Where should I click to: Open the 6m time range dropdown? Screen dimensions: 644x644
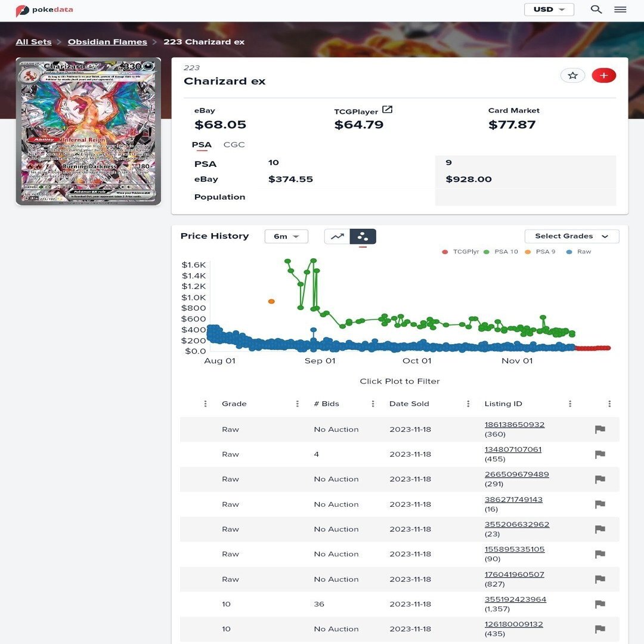(286, 236)
